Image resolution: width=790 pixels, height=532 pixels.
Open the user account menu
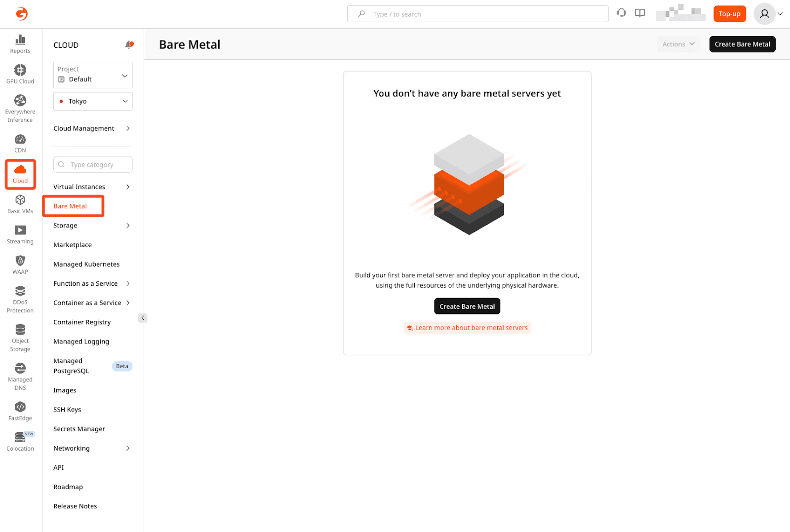click(768, 14)
